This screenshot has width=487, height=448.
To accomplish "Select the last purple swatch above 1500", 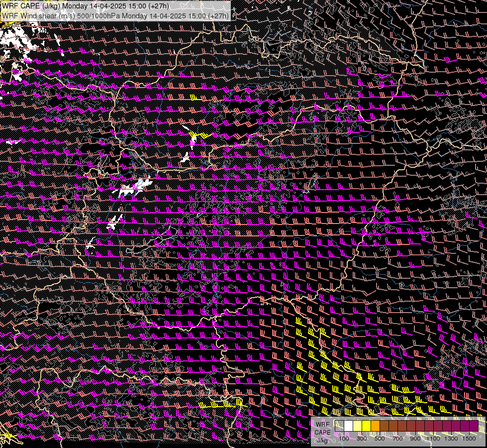I will (x=474, y=426).
